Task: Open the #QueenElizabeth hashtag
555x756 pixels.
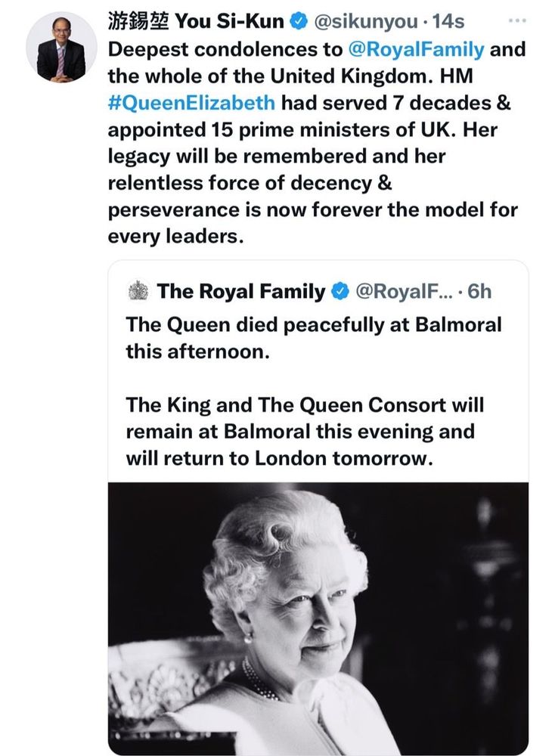Action: coord(191,102)
